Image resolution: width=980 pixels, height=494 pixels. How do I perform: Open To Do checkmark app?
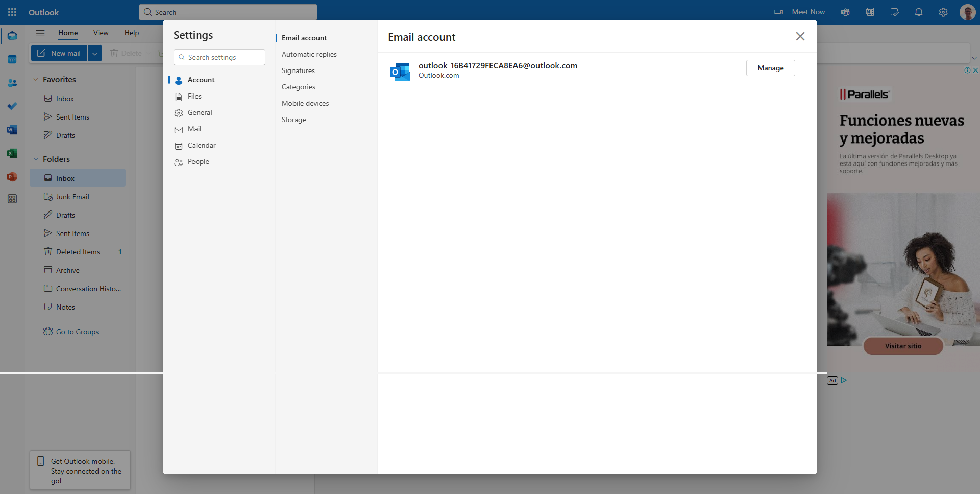[x=12, y=106]
